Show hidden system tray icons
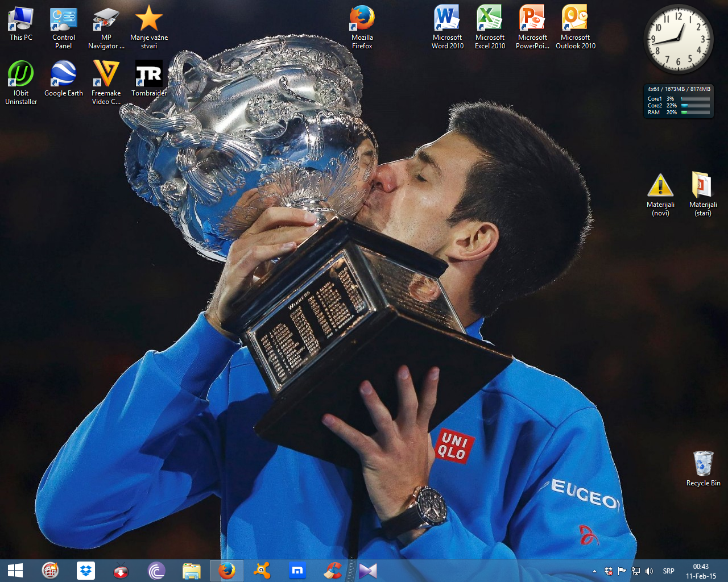 (x=594, y=571)
